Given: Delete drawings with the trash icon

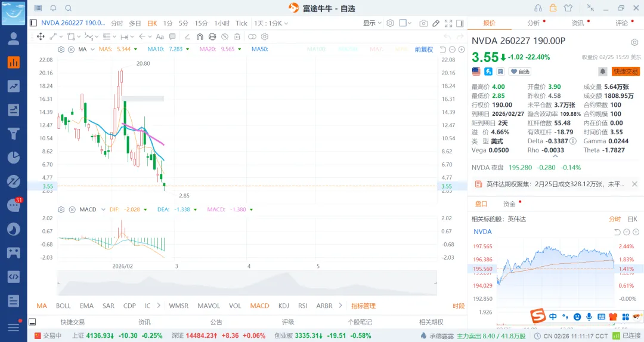Looking at the screenshot, I should tap(237, 36).
